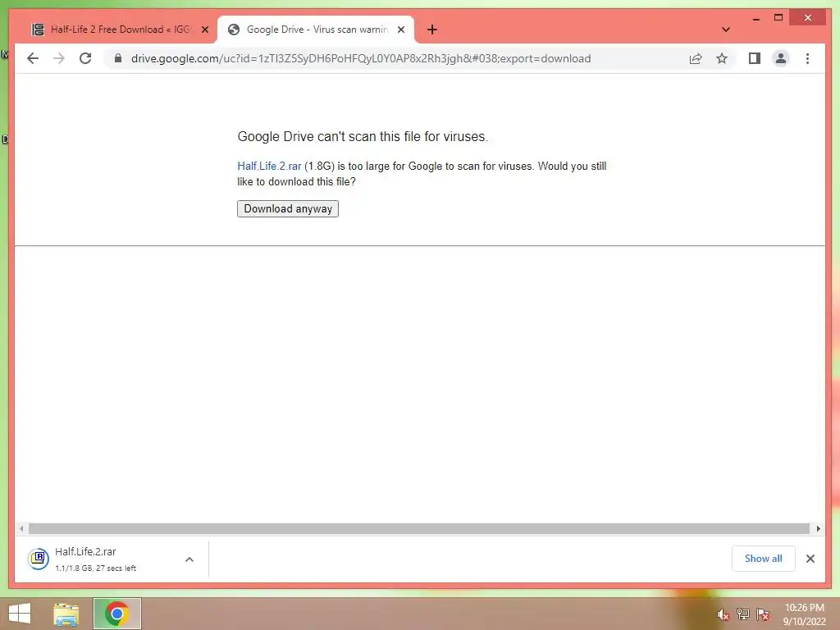
Task: Click the address bar URL
Action: (361, 58)
